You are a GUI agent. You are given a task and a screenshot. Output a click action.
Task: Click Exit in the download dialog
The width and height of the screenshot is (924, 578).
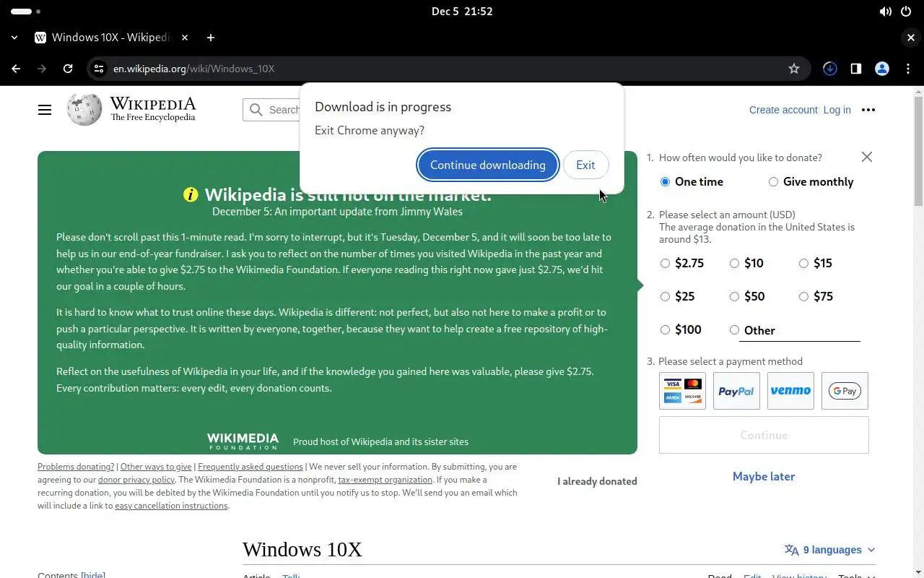[x=585, y=165]
